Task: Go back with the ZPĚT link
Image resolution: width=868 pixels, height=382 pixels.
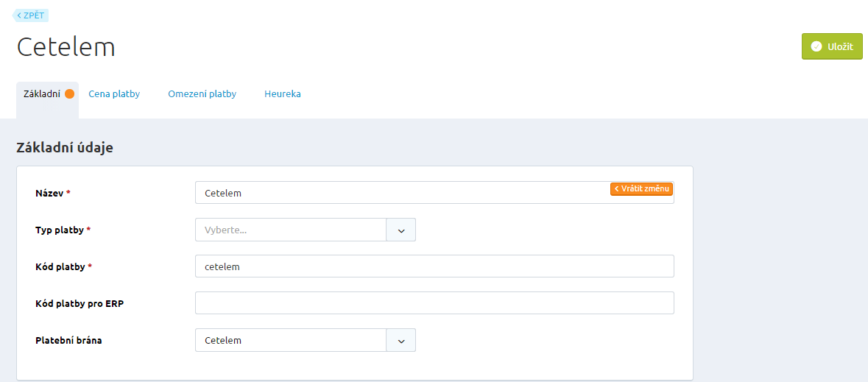Action: pyautogui.click(x=31, y=15)
